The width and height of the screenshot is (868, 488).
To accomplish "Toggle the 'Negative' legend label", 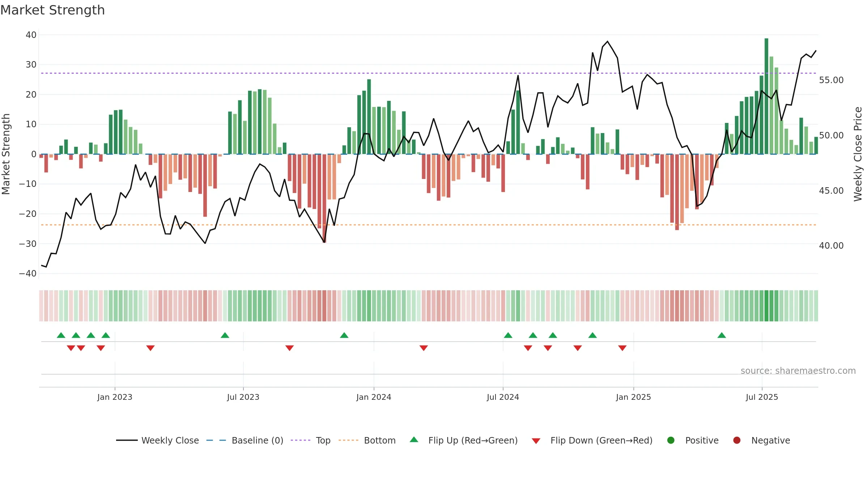I will pos(771,440).
